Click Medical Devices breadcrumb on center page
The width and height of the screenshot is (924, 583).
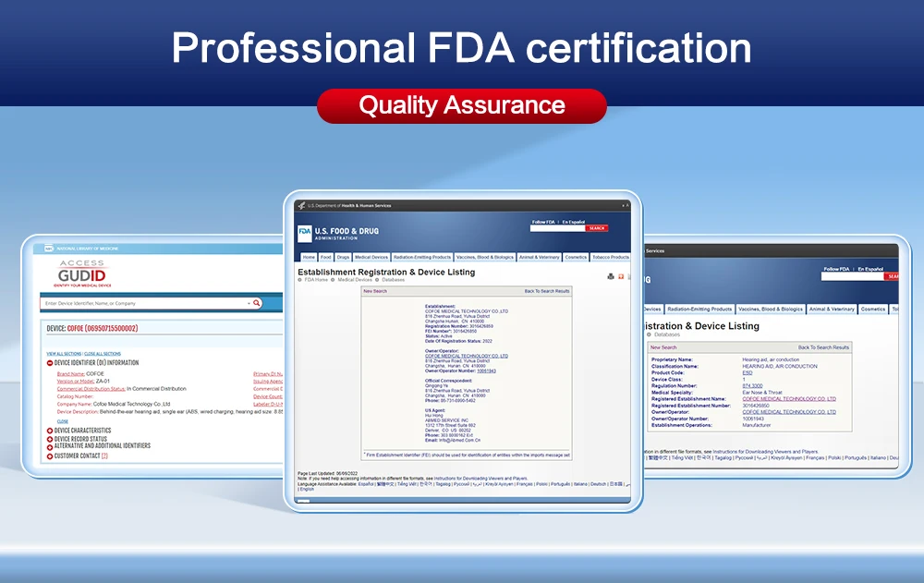355,280
